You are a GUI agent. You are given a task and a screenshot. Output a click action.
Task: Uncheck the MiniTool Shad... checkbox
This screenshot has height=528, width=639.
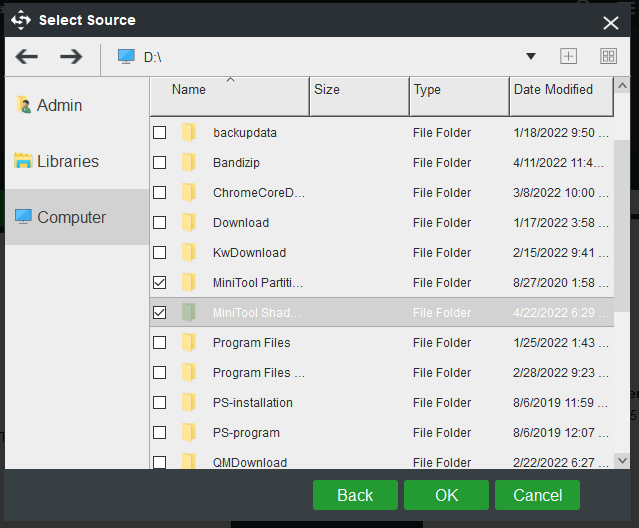[x=159, y=312]
